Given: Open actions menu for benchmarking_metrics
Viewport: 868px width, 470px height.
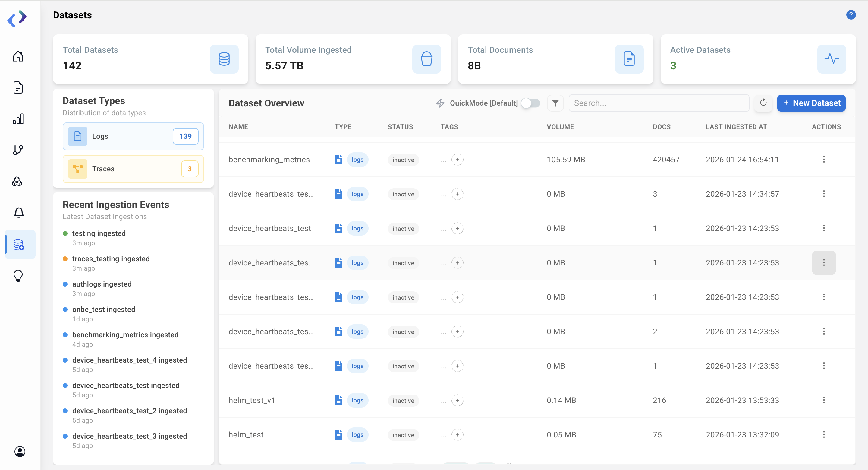Looking at the screenshot, I should click(824, 160).
